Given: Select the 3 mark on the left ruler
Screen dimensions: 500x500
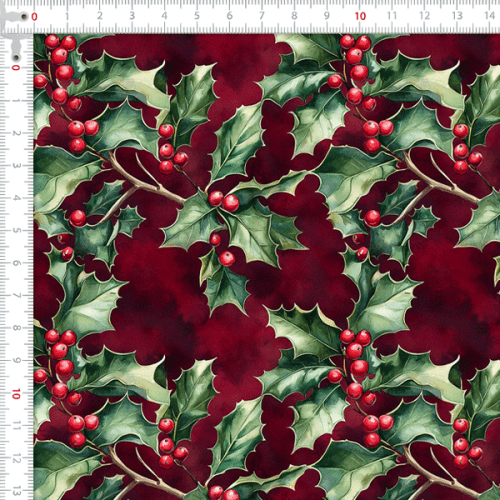Looking at the screenshot, I should 16,165.
